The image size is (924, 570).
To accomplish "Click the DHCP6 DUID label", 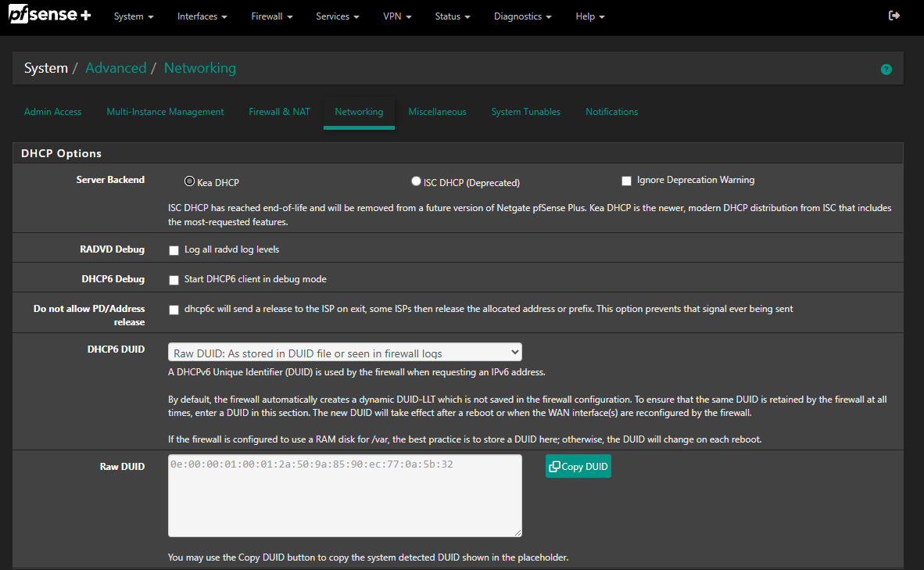I will pyautogui.click(x=116, y=349).
